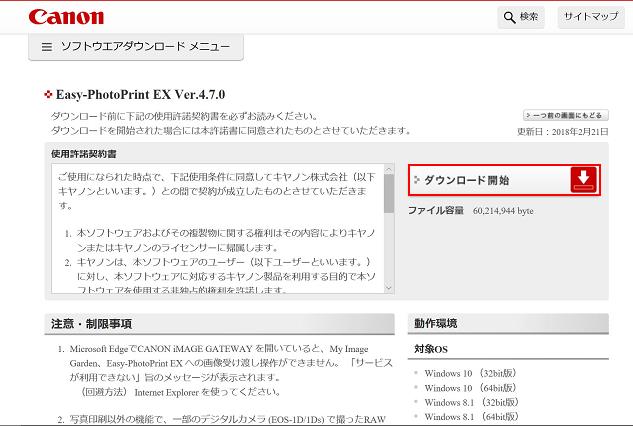Open the 検索 search button
Image resolution: width=633 pixels, height=426 pixels.
[521, 17]
